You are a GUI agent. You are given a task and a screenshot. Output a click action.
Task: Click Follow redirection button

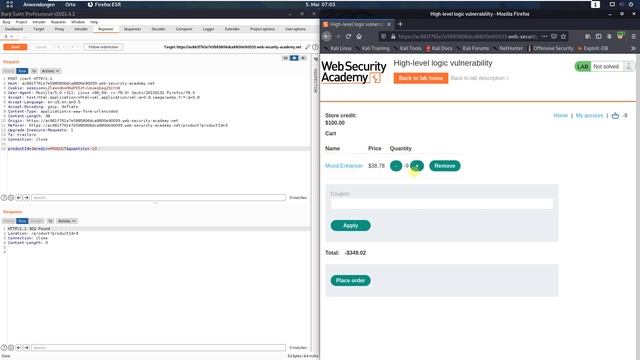tap(103, 47)
